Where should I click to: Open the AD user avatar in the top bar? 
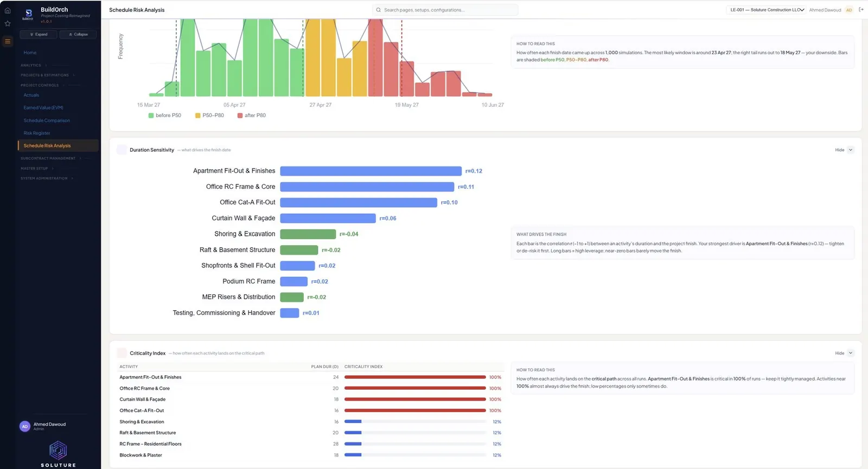pos(849,10)
